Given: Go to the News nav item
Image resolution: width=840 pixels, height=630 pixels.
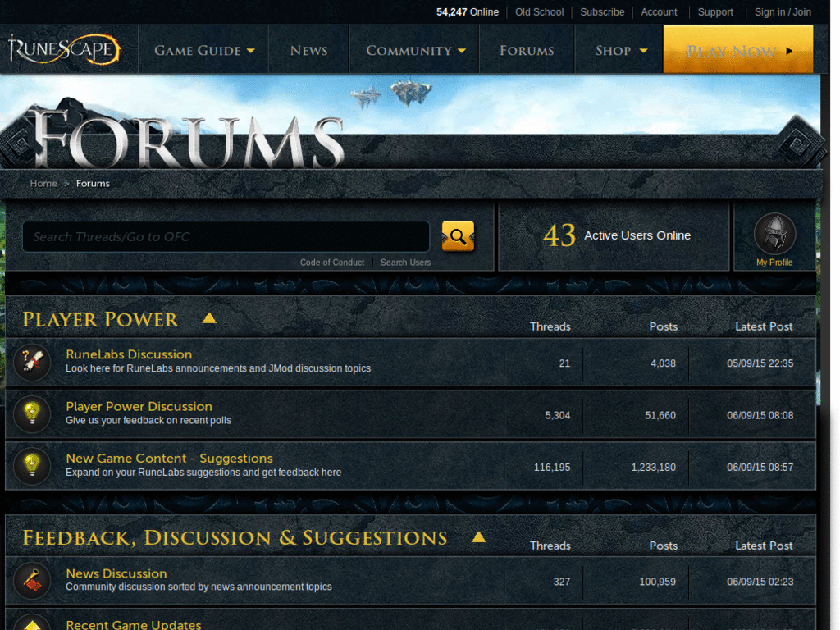Looking at the screenshot, I should tap(308, 50).
